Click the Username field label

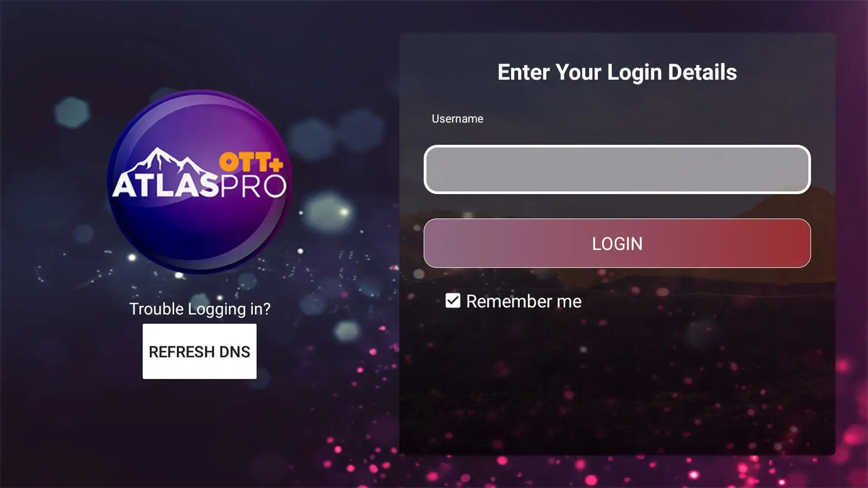[457, 118]
